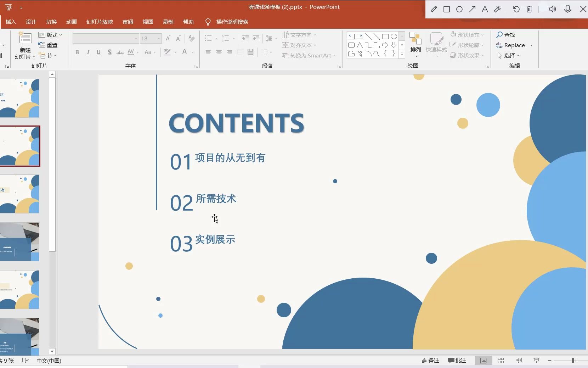The height and width of the screenshot is (368, 588).
Task: Select the pencil annotation tool
Action: [434, 9]
